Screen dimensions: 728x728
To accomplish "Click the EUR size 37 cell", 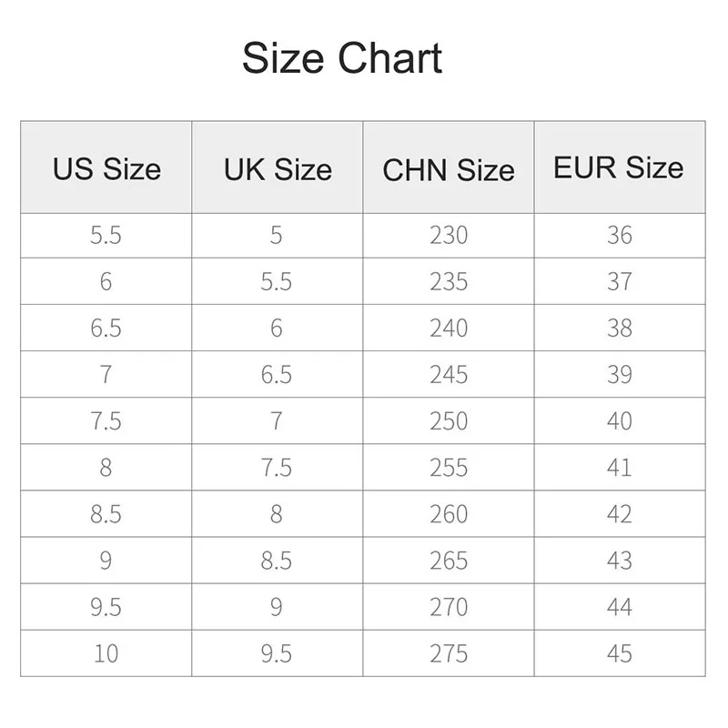I will (619, 282).
